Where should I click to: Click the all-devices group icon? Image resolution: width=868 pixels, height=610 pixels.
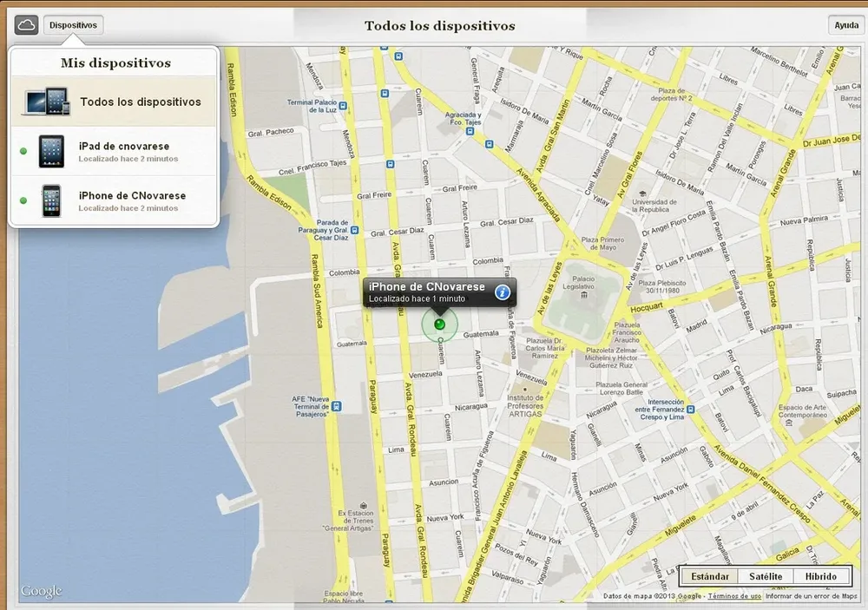[x=45, y=102]
